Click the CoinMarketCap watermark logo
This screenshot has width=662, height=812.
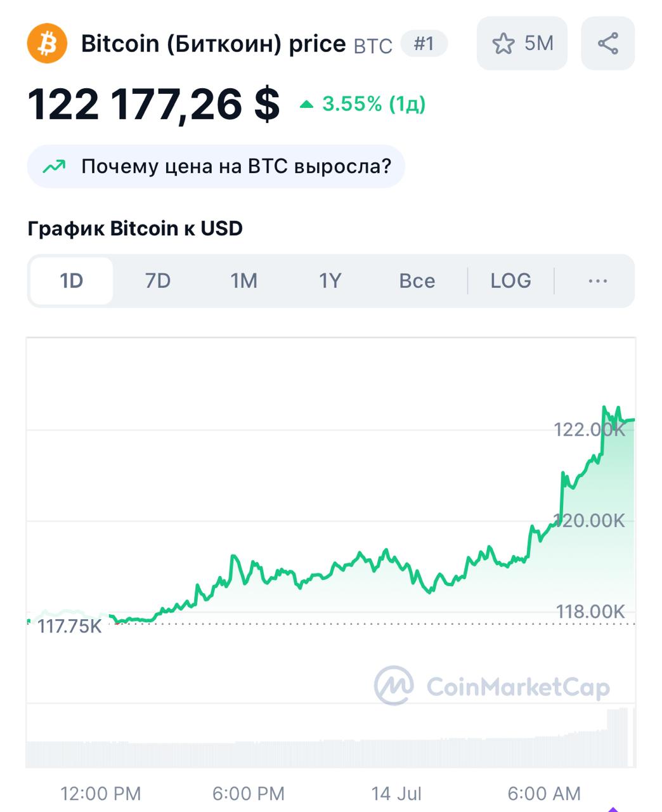point(492,686)
